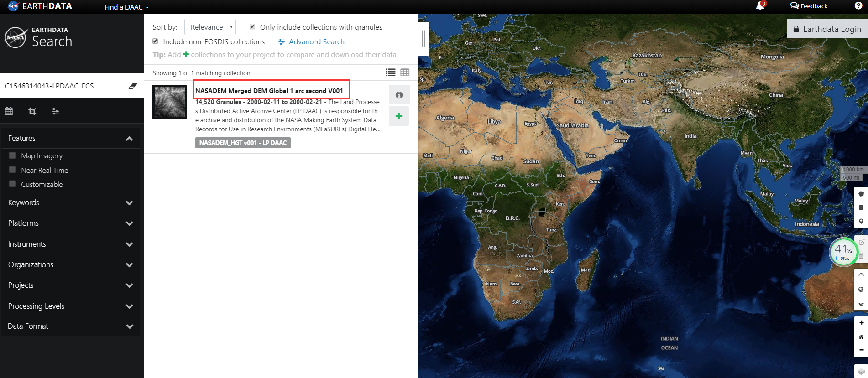
Task: Open the Sort by Relevance dropdown
Action: (x=210, y=27)
